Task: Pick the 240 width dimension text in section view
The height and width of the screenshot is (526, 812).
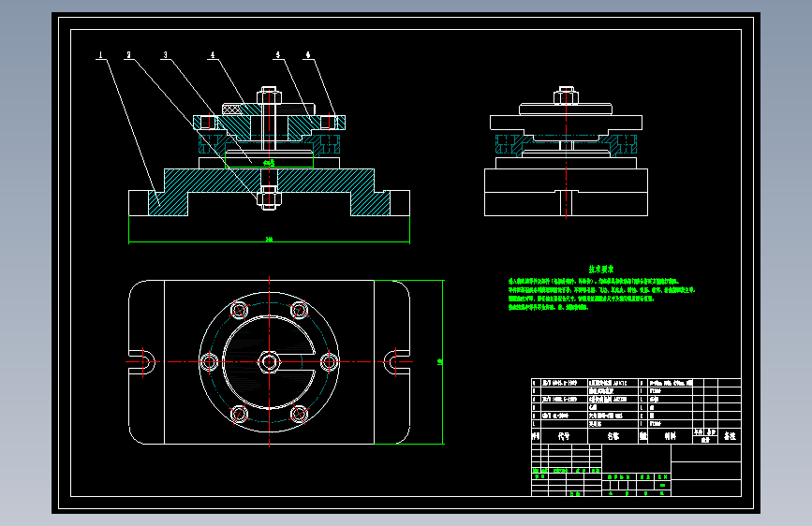Action: pyautogui.click(x=269, y=240)
